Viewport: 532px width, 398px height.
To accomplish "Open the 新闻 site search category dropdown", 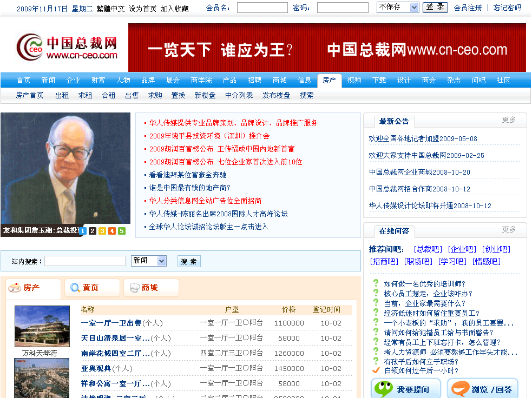I will pos(149,261).
